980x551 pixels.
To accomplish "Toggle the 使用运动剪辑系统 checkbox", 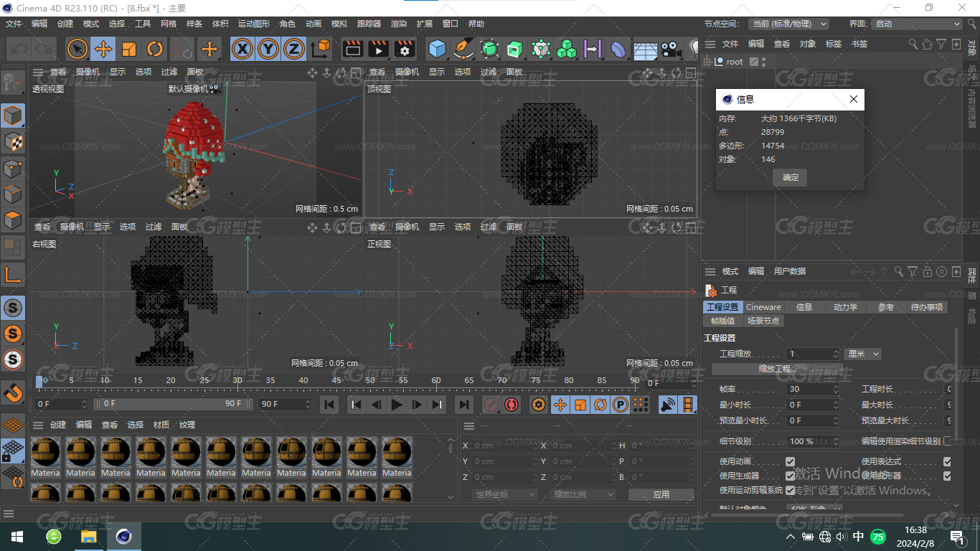I will (x=790, y=490).
